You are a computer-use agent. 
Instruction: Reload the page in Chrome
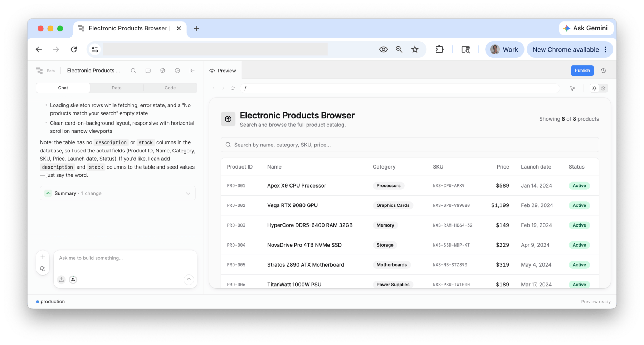[x=74, y=49]
